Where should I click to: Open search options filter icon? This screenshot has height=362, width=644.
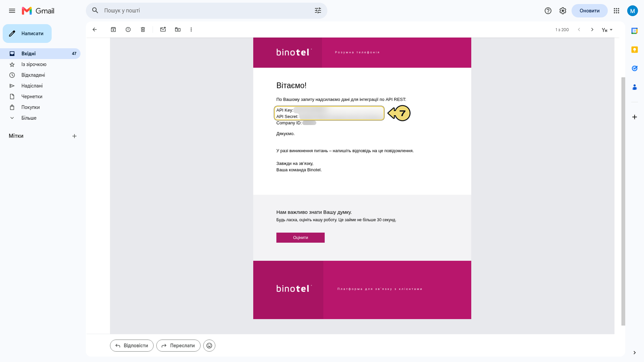[318, 11]
